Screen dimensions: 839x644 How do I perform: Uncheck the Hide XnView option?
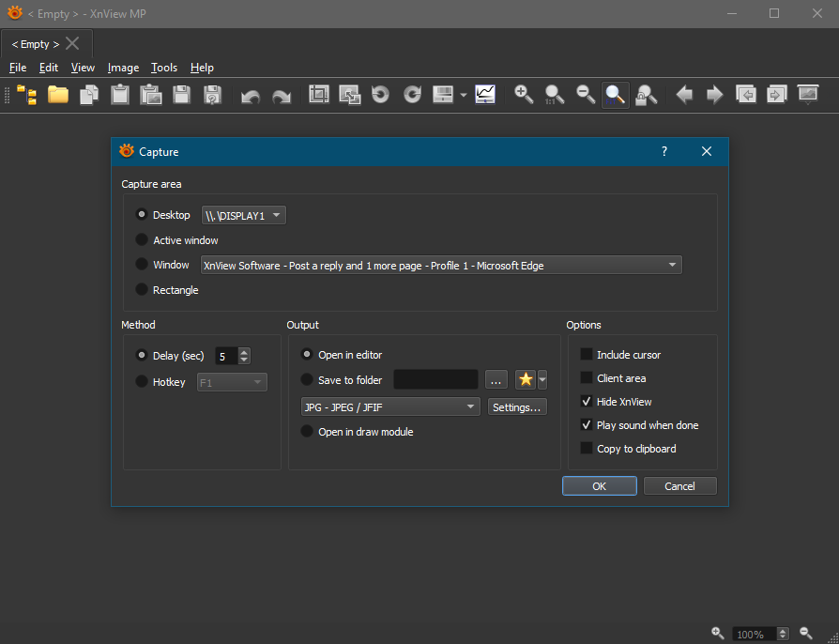(x=587, y=402)
